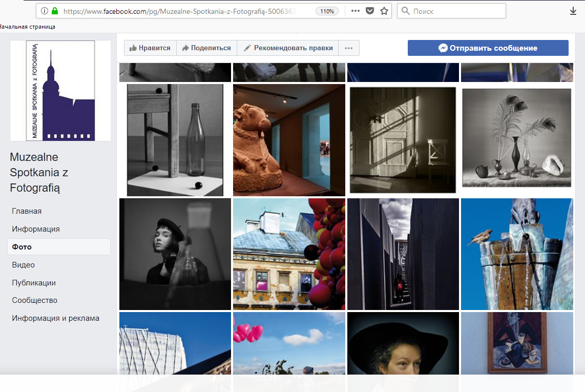Open the Muzealne Spotkania page logo image
Viewport: 585px width, 392px height.
[60, 90]
